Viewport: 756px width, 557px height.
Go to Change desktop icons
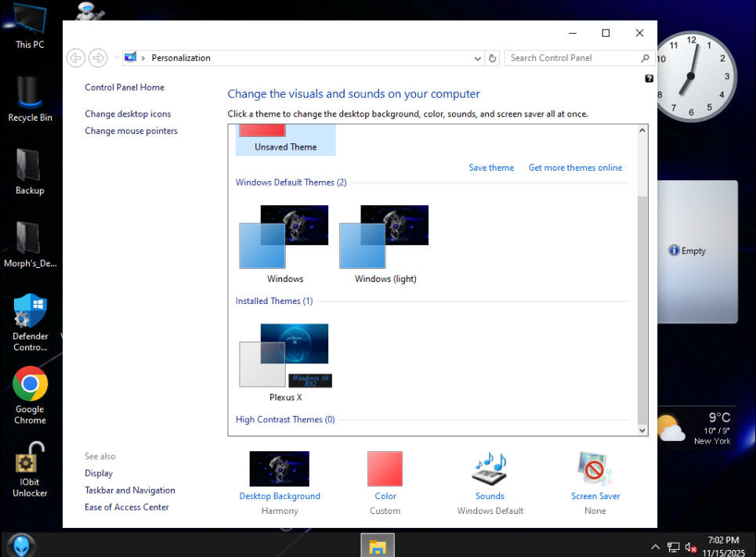coord(128,114)
